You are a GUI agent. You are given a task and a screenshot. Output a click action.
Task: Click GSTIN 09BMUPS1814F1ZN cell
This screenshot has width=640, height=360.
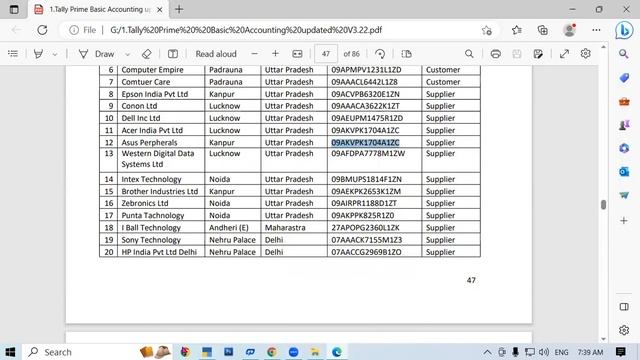(x=374, y=179)
